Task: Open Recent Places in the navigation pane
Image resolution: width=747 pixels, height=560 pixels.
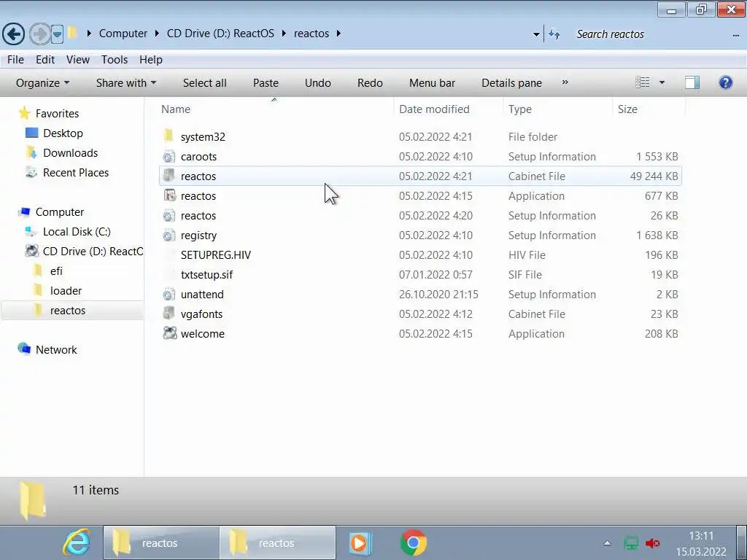Action: click(x=76, y=172)
